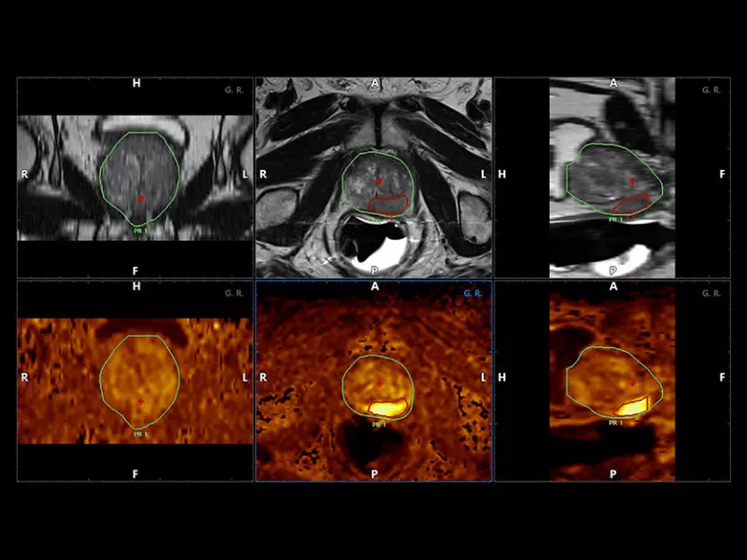
Task: Click the G. R. label in the top-left panel
Action: tap(233, 91)
